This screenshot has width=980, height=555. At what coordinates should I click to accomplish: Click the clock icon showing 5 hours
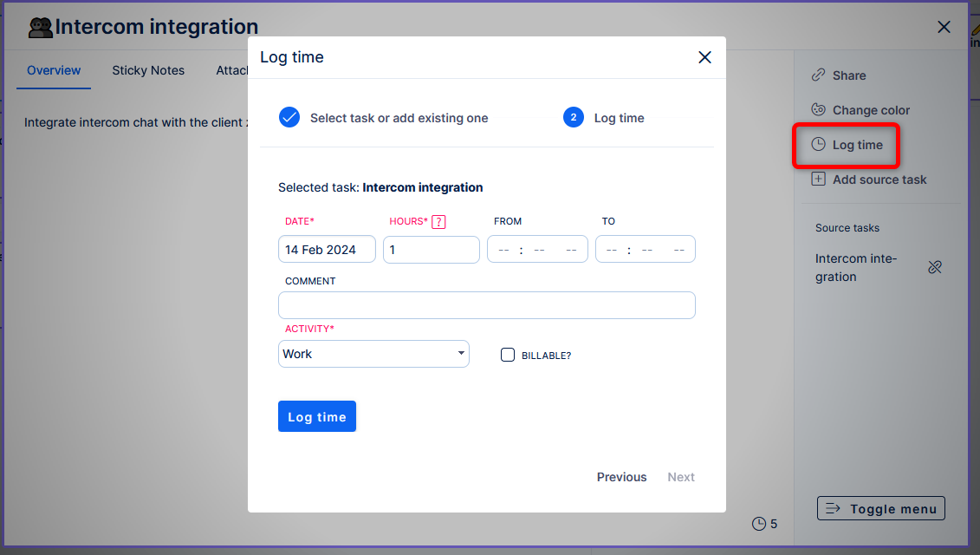[759, 524]
